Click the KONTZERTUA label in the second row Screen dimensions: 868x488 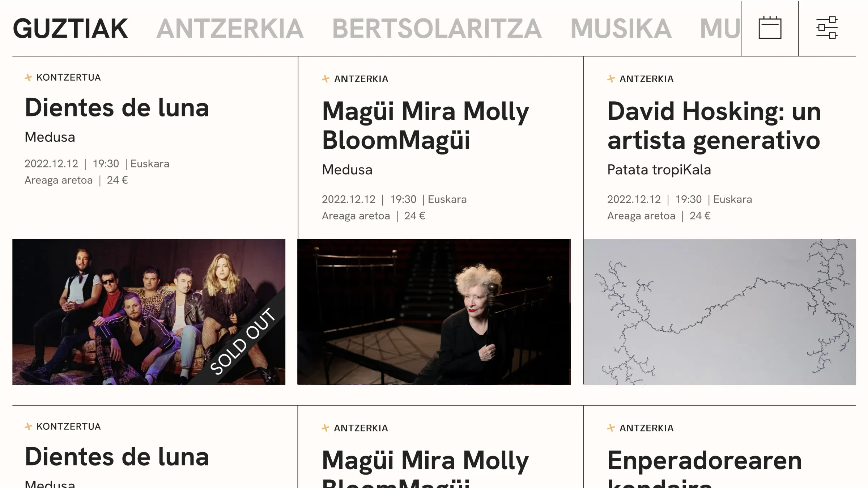pos(68,427)
